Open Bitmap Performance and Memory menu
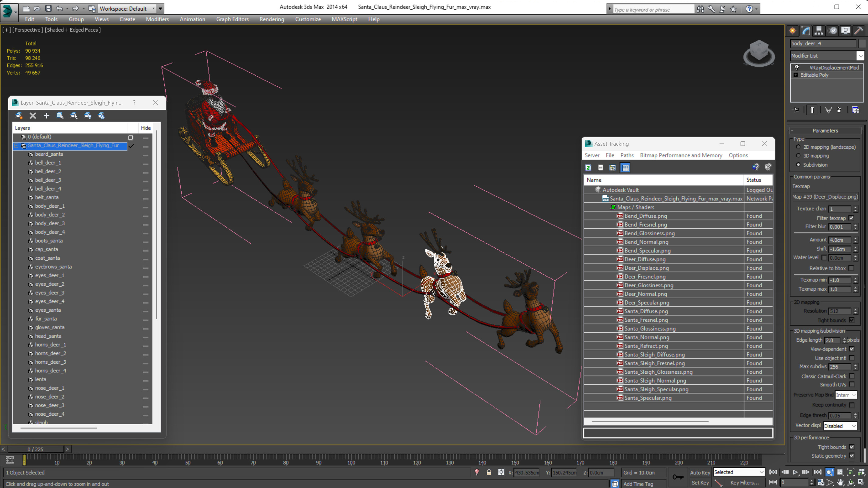This screenshot has height=488, width=868. click(x=681, y=155)
